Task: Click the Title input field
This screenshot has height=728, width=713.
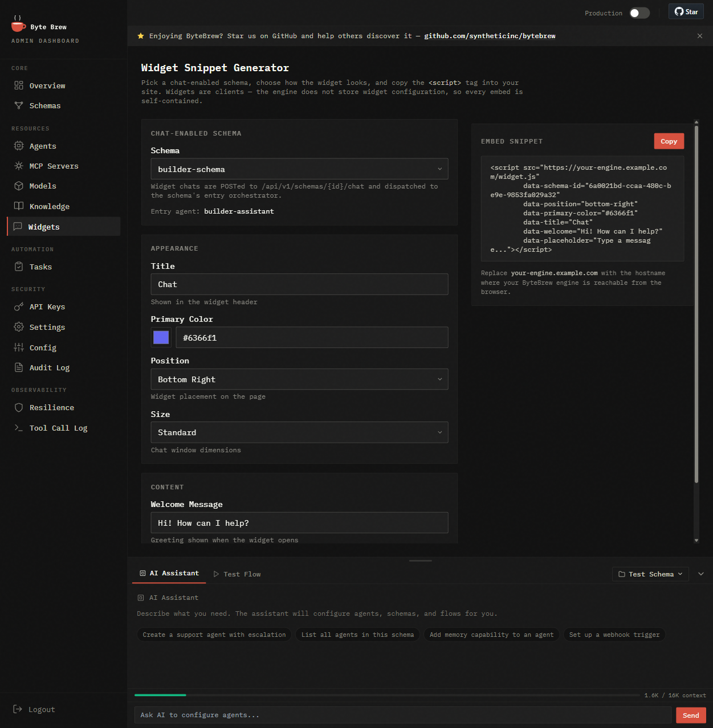Action: (299, 284)
